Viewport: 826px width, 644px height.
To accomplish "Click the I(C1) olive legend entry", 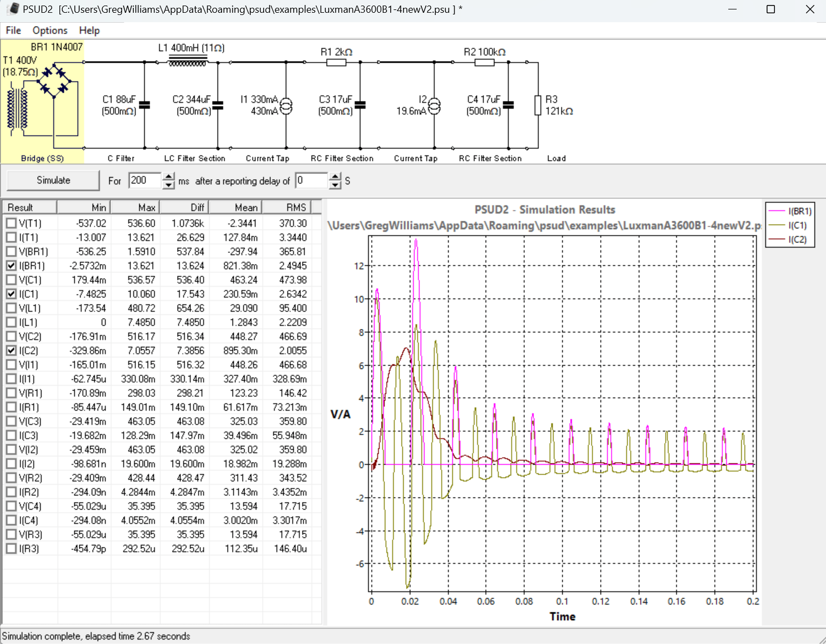I will [788, 225].
